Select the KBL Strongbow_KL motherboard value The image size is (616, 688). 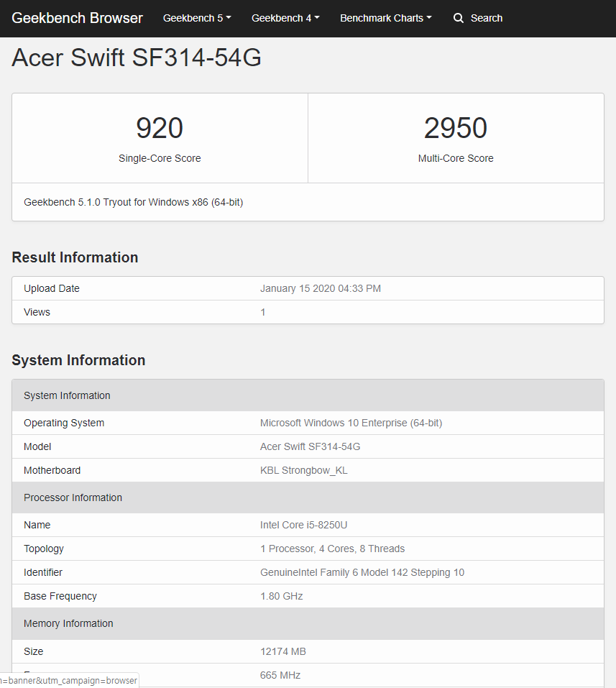(x=303, y=470)
